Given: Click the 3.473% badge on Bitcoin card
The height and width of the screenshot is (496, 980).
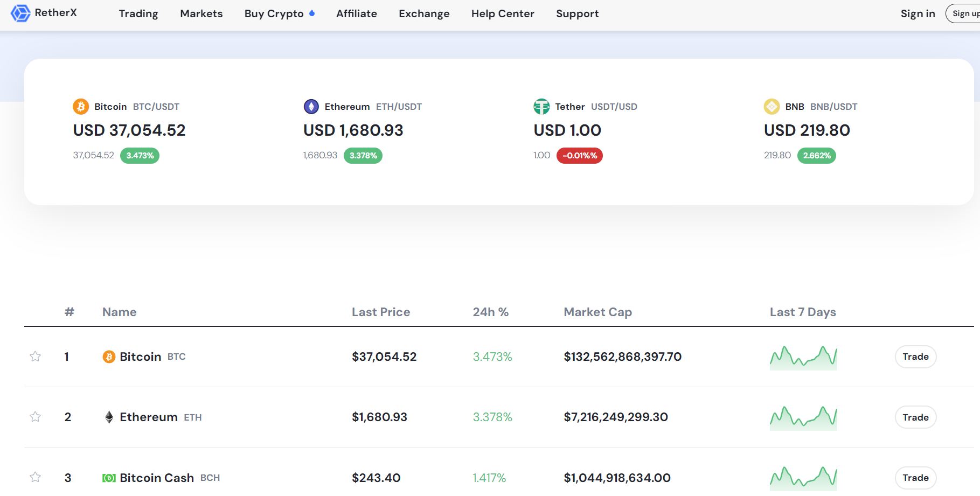Looking at the screenshot, I should pyautogui.click(x=140, y=156).
